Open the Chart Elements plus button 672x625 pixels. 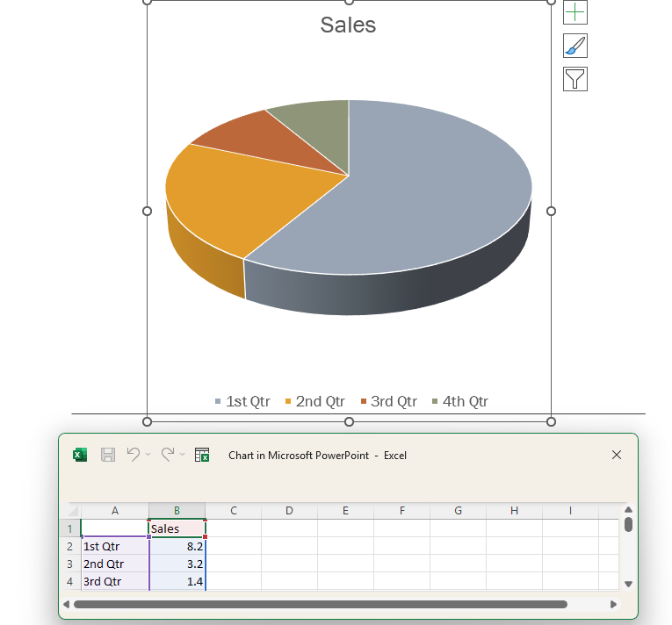pos(575,12)
